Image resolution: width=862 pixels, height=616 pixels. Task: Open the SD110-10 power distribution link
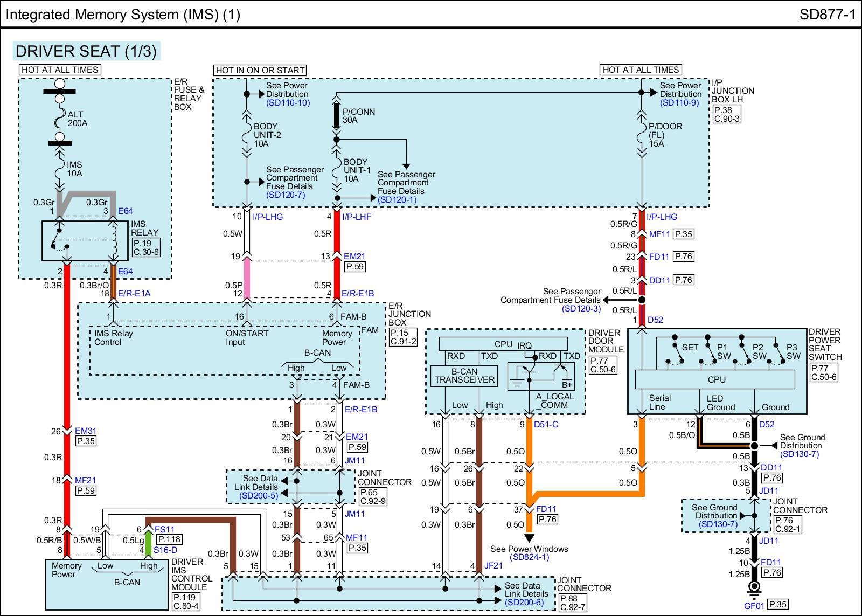point(288,102)
